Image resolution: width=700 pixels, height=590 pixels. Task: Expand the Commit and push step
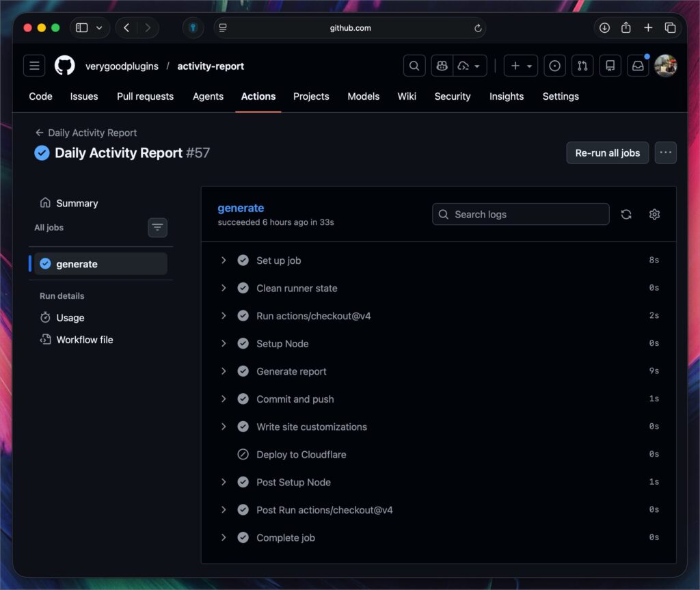pyautogui.click(x=438, y=399)
